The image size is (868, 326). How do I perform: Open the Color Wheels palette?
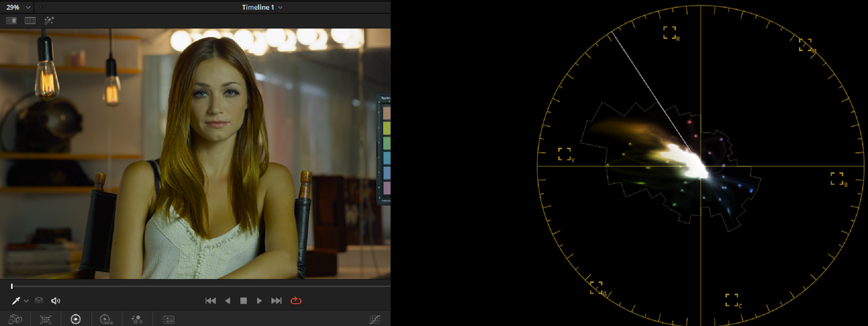tap(75, 319)
